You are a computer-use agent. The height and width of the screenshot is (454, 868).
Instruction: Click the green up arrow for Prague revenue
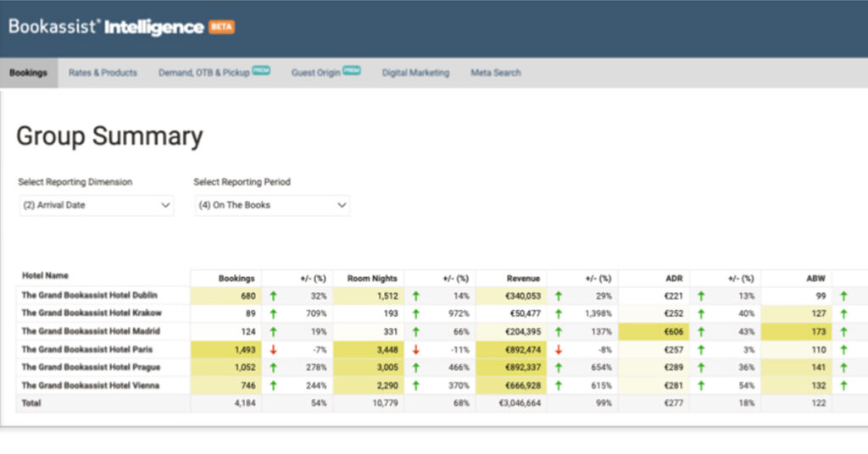[x=558, y=368]
